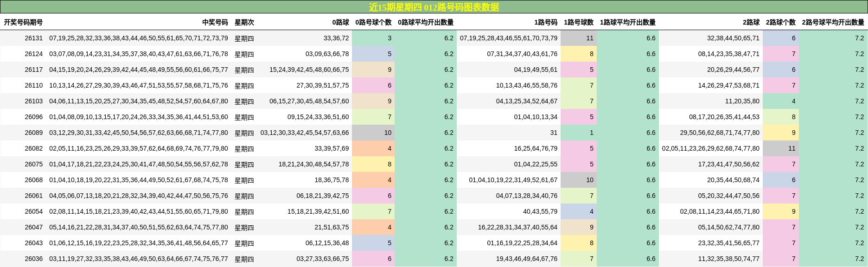Select period number 26061
The width and height of the screenshot is (868, 267).
click(34, 196)
